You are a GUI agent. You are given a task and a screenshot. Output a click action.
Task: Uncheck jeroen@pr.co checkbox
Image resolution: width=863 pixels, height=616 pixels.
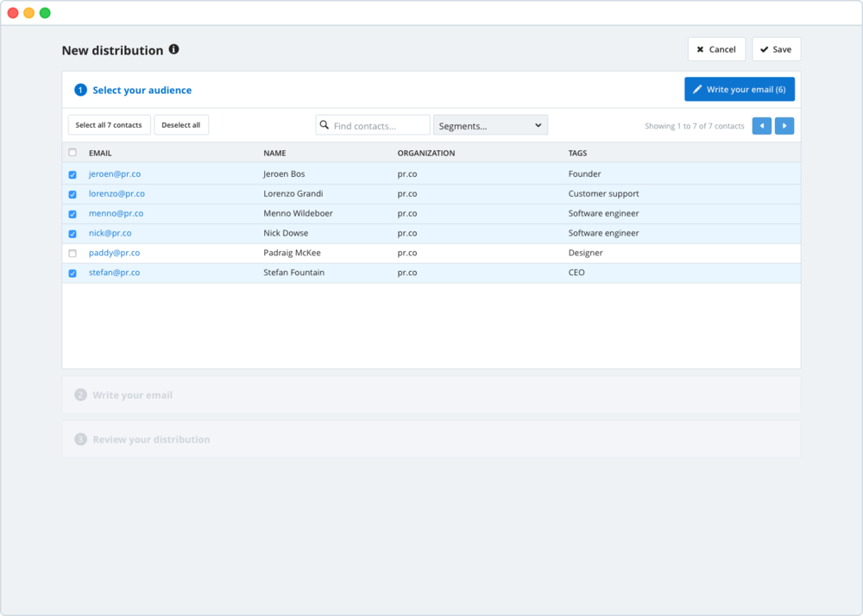[72, 174]
